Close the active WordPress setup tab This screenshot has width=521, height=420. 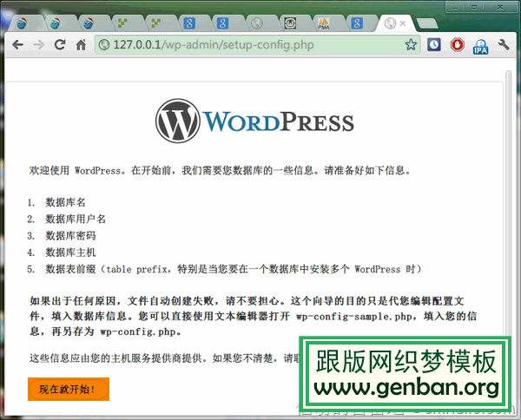(x=402, y=23)
